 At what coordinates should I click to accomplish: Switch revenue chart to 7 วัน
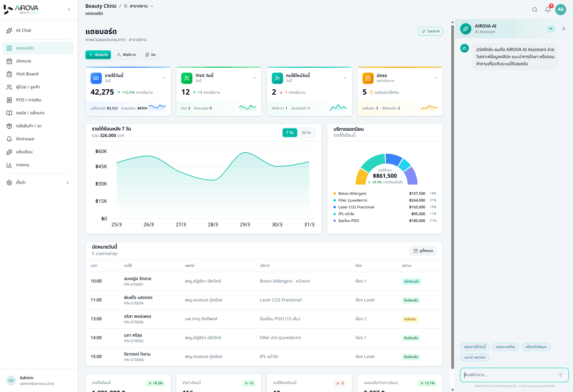click(290, 133)
